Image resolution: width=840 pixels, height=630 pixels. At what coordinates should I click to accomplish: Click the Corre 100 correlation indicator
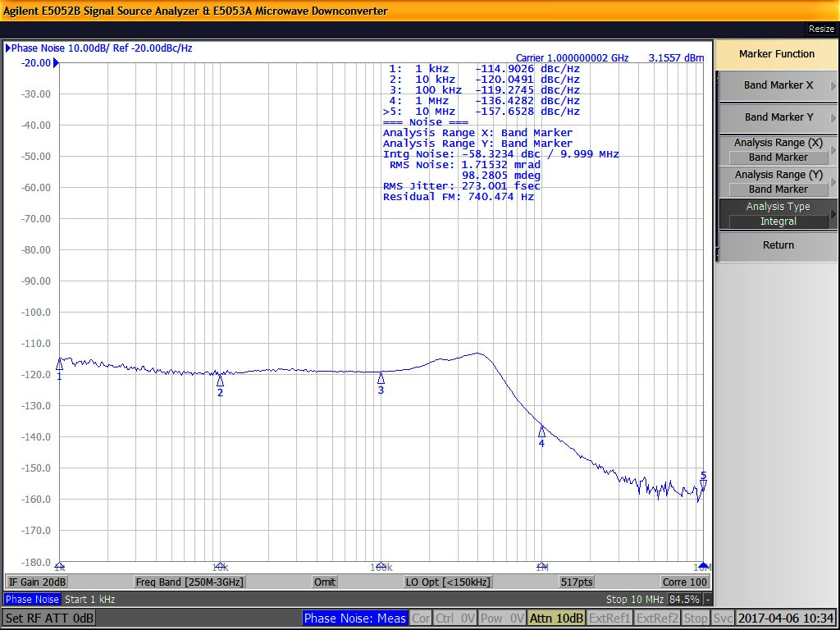point(685,582)
